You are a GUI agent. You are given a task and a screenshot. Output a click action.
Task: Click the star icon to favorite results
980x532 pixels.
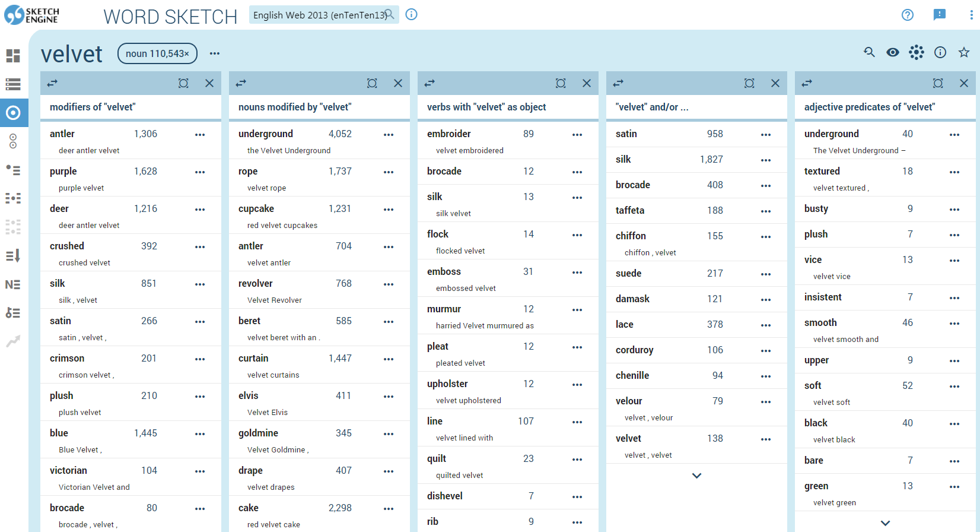[964, 53]
